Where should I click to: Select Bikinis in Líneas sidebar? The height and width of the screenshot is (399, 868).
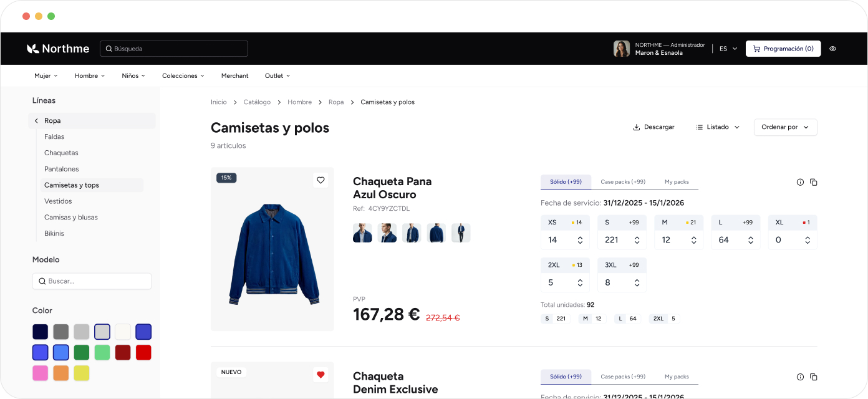coord(54,234)
